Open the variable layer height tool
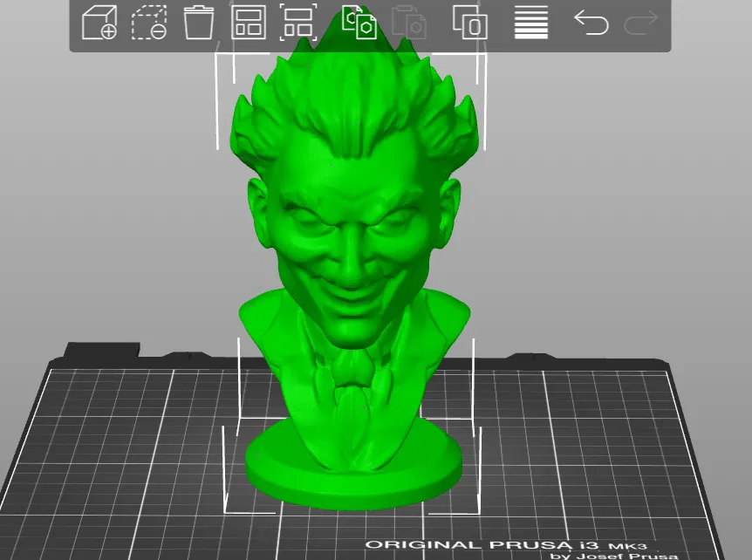This screenshot has width=752, height=560. click(531, 22)
